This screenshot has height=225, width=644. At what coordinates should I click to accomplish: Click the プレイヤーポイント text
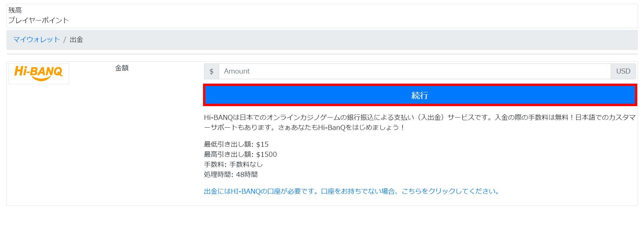point(39,20)
